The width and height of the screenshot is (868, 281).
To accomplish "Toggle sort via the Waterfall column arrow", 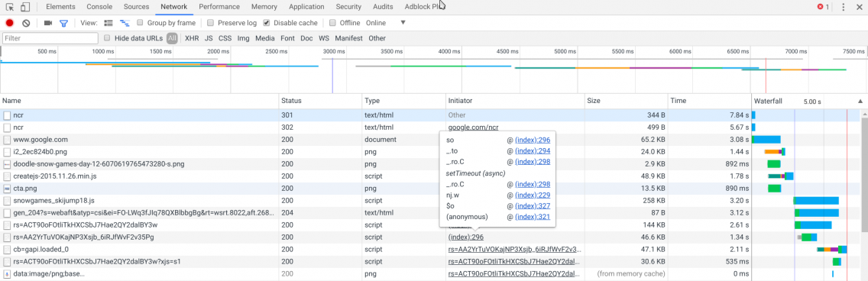I will point(860,102).
